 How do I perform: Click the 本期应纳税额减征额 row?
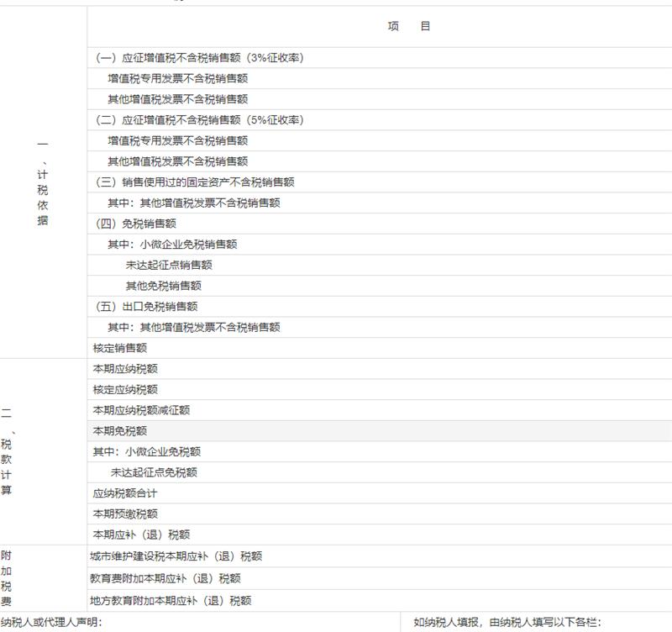[x=141, y=410]
